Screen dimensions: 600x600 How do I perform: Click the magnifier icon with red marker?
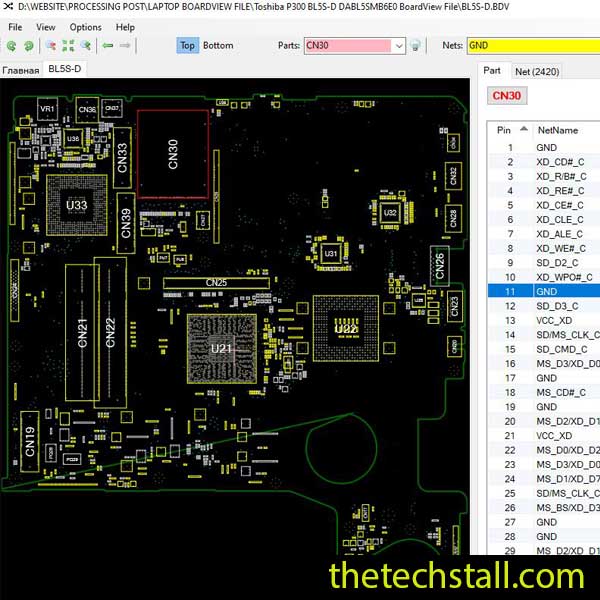coord(49,46)
